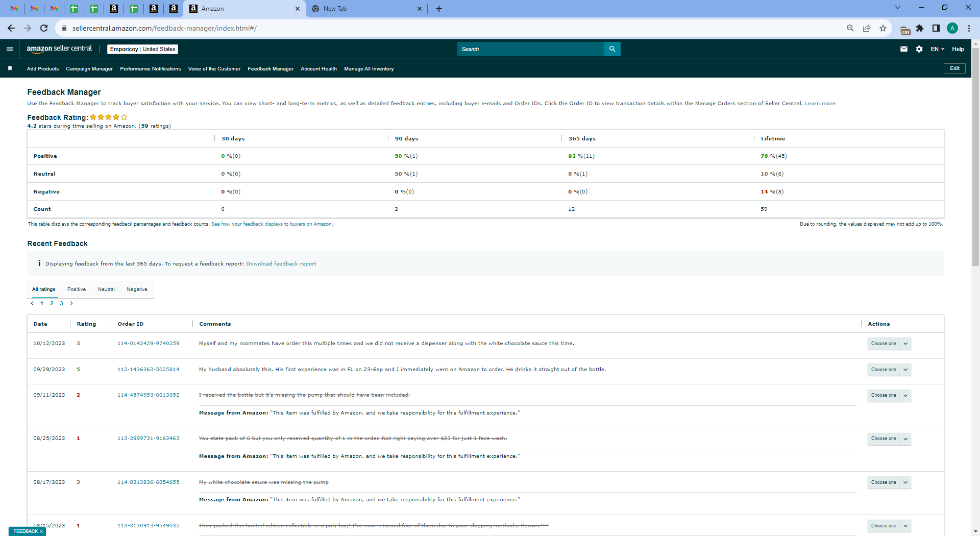980x536 pixels.
Task: Click the Search input field
Action: pyautogui.click(x=531, y=49)
